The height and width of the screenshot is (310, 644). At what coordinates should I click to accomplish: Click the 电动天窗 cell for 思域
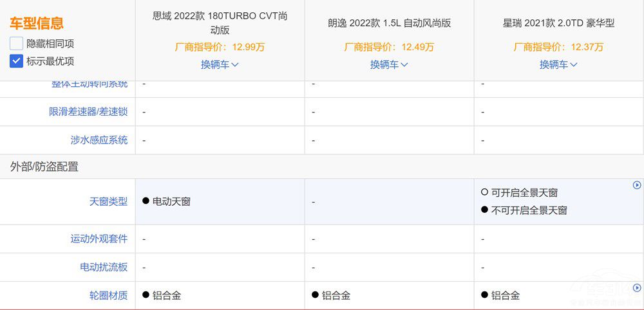(x=166, y=201)
